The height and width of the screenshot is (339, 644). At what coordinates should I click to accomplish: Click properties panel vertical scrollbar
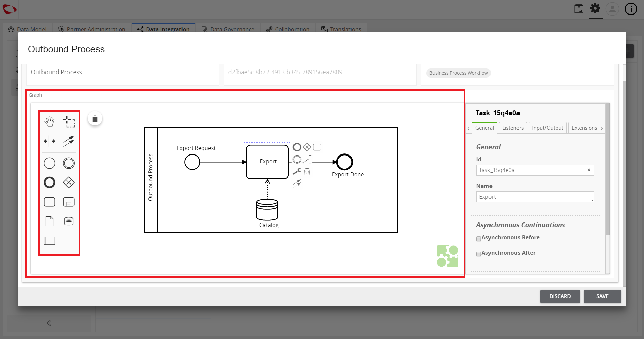point(607,169)
